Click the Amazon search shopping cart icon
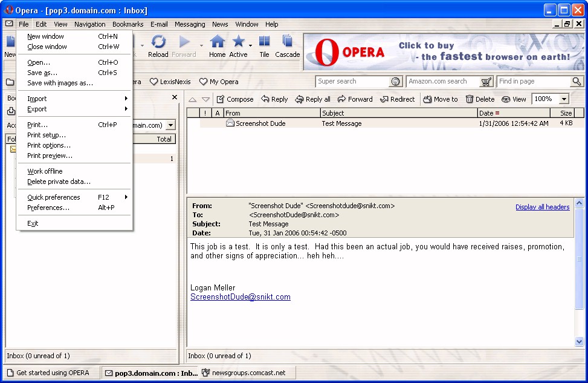The width and height of the screenshot is (588, 383). click(486, 82)
